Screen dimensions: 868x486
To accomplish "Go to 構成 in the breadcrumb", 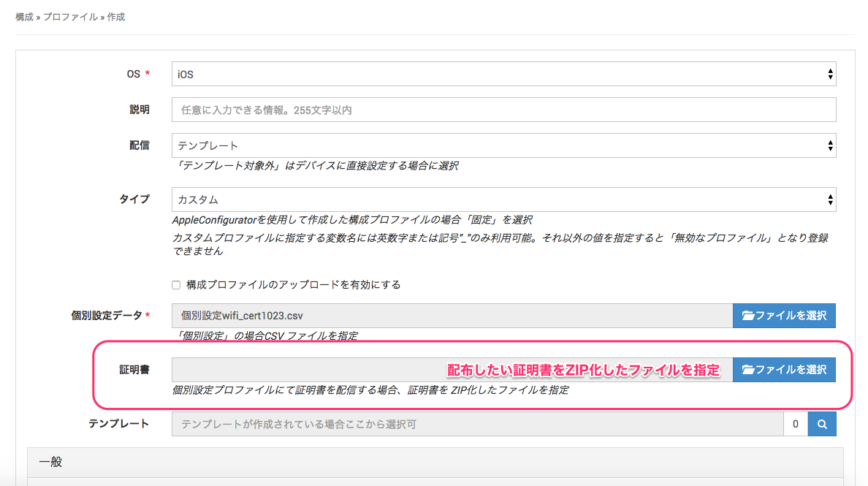I will (x=24, y=17).
